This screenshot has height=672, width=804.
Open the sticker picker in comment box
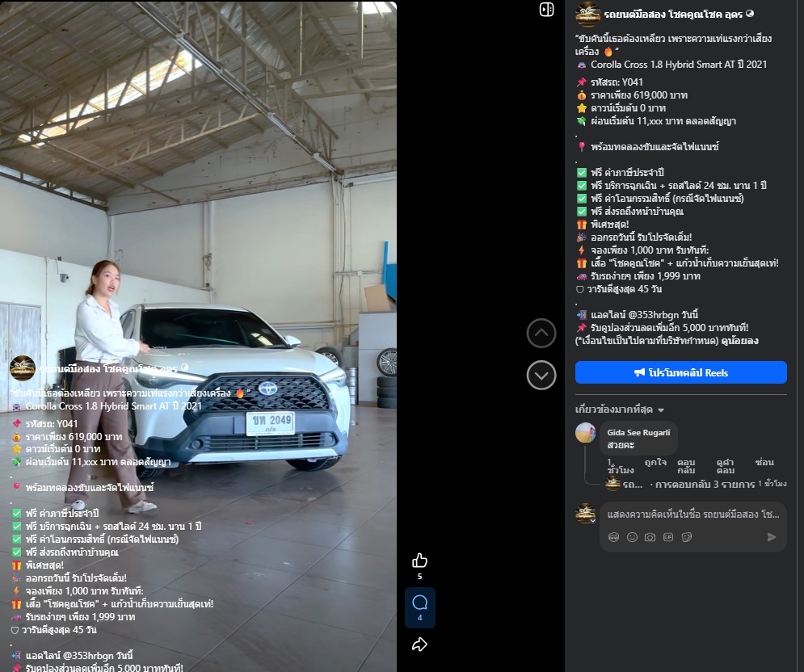(x=687, y=537)
